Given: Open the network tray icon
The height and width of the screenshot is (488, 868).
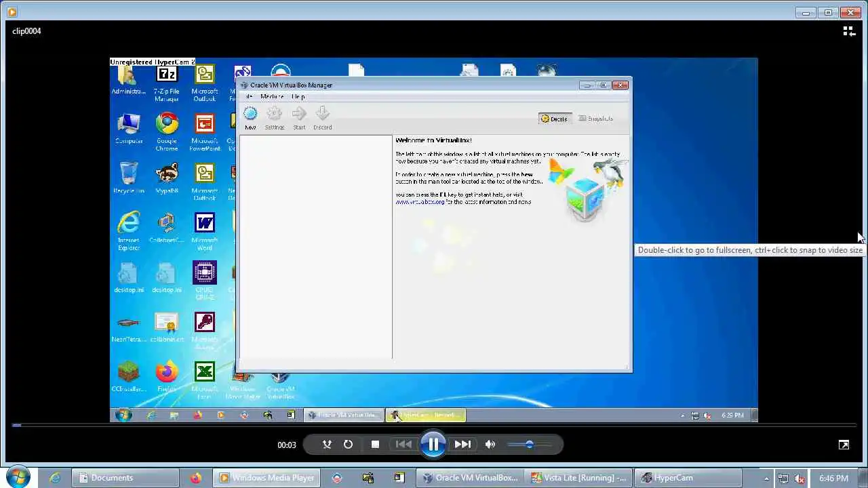Looking at the screenshot, I should (783, 479).
